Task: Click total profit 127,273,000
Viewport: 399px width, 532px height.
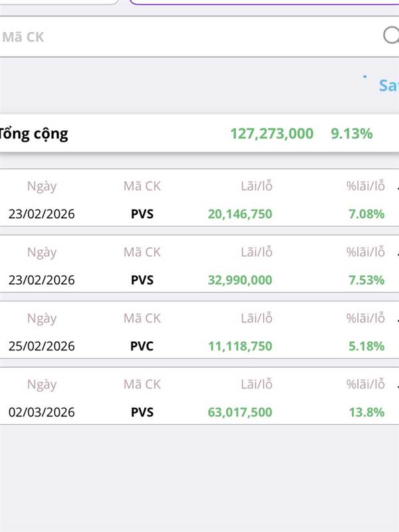Action: [x=271, y=134]
